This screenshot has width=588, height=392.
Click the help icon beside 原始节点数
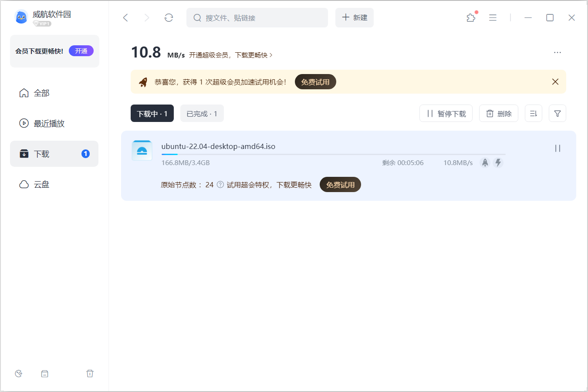(x=220, y=185)
